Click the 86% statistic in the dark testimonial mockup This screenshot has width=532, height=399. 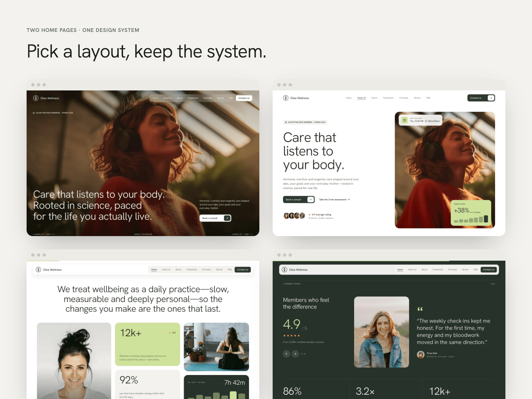(x=292, y=391)
